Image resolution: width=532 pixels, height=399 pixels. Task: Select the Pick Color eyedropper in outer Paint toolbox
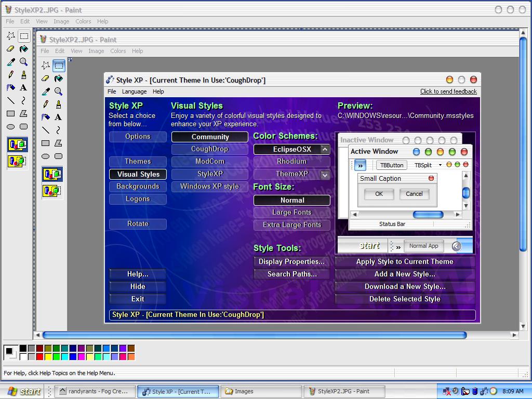[x=11, y=62]
